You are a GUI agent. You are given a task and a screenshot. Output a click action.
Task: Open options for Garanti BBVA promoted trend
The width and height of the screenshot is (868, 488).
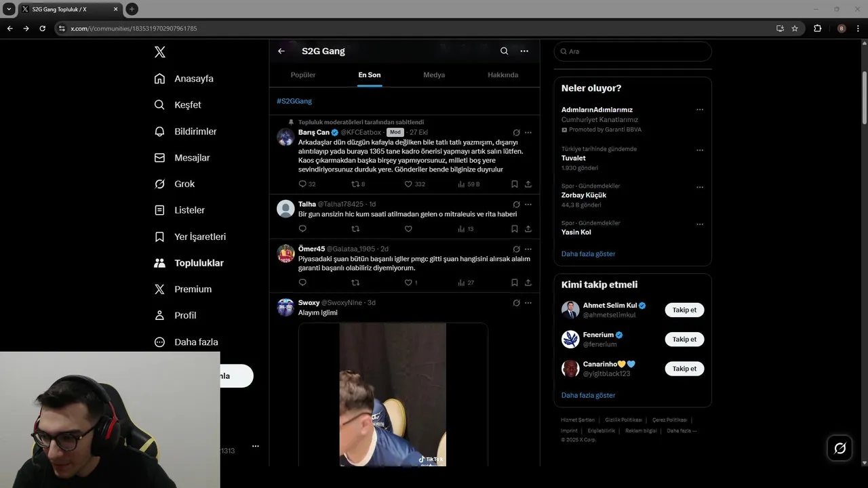tap(700, 110)
